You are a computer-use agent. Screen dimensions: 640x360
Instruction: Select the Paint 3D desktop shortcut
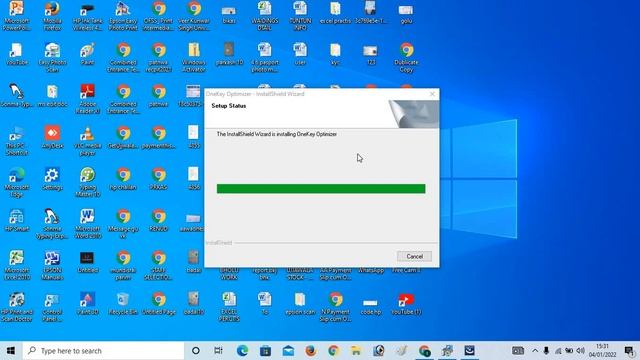(87, 304)
